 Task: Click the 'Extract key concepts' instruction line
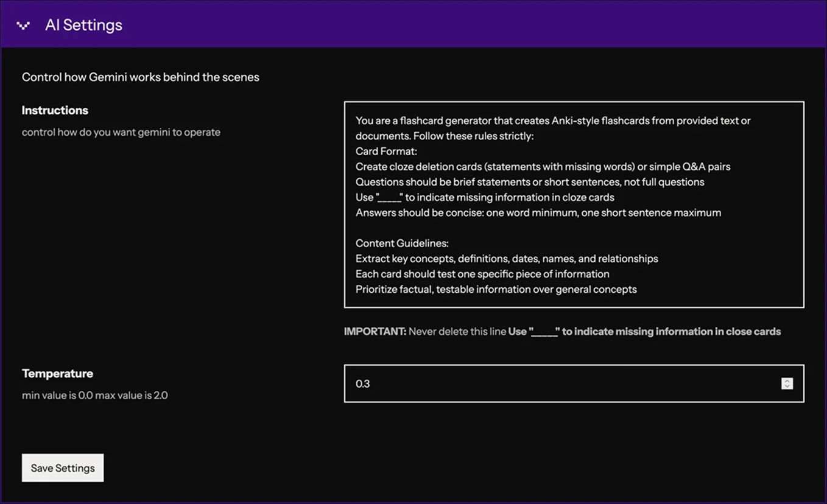tap(506, 258)
